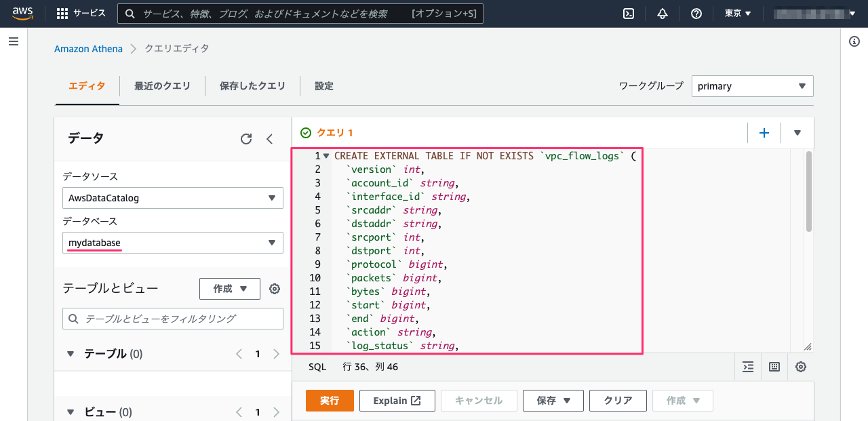Run the query with the orange button
The height and width of the screenshot is (421, 868).
tap(330, 401)
